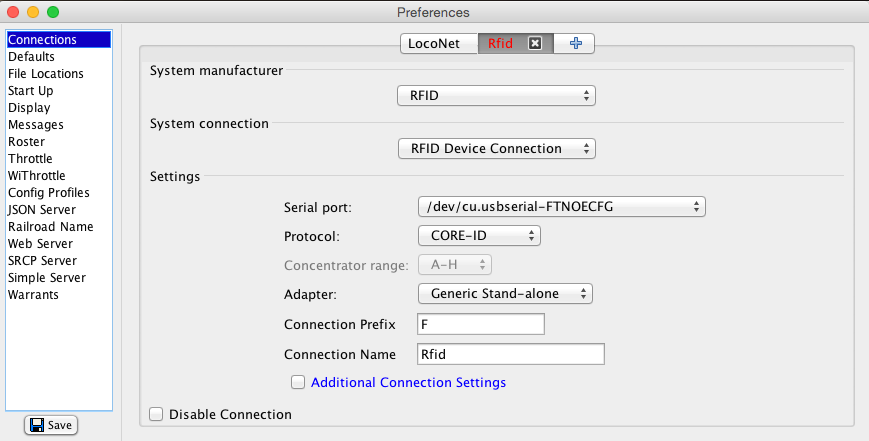869x441 pixels.
Task: Click the Connection Prefix text field
Action: click(480, 325)
